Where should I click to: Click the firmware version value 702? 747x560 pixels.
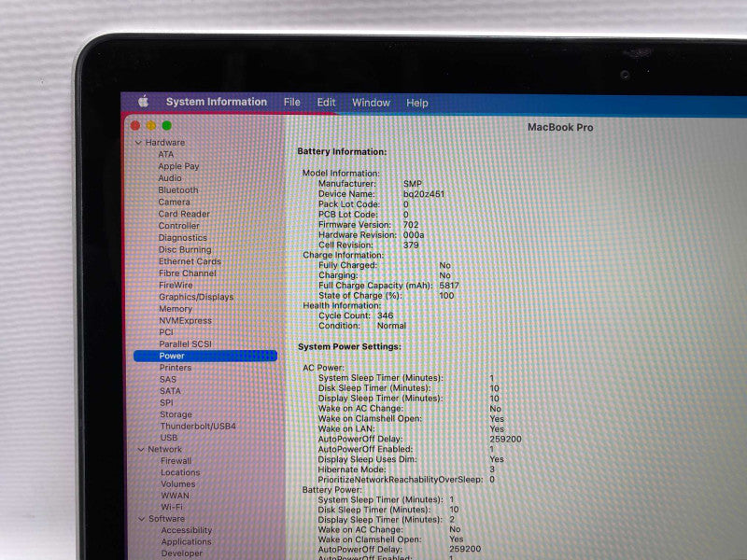pos(411,225)
